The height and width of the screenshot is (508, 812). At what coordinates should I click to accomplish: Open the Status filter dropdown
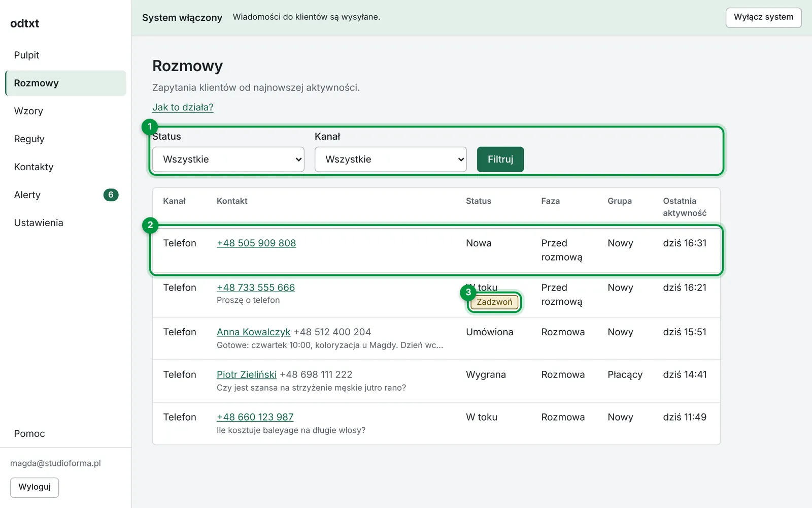pyautogui.click(x=228, y=160)
